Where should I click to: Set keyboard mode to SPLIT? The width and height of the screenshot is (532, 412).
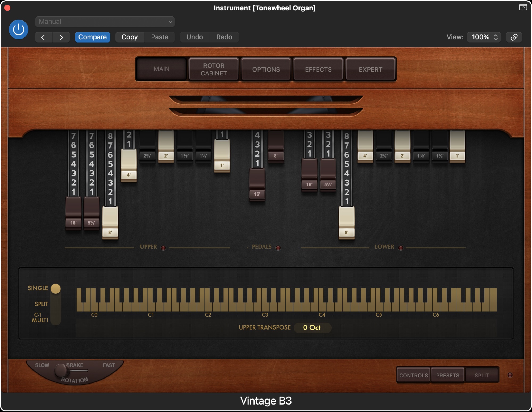coord(41,304)
